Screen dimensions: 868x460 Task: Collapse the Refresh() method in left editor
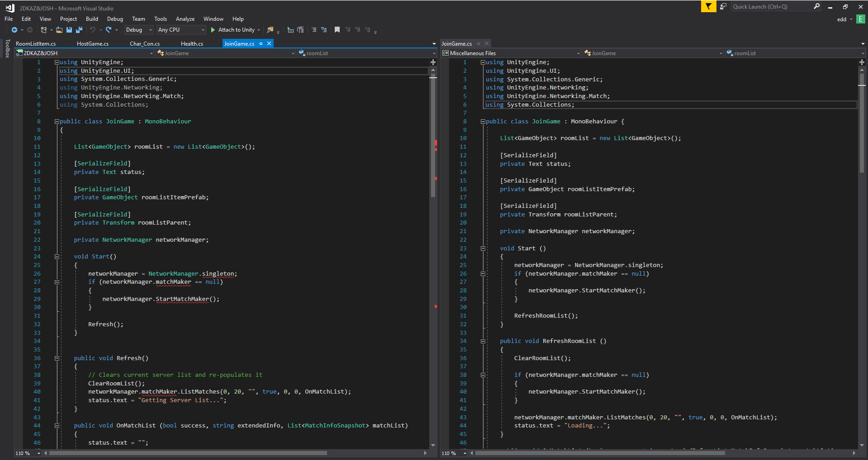click(57, 358)
